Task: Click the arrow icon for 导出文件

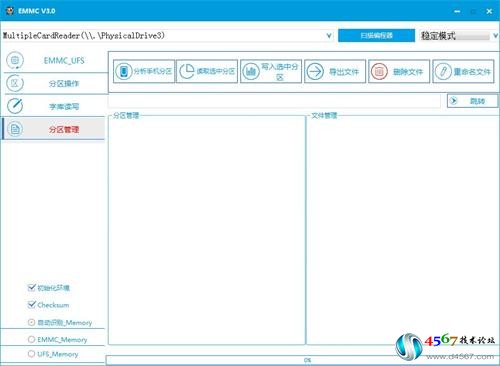Action: tap(315, 71)
